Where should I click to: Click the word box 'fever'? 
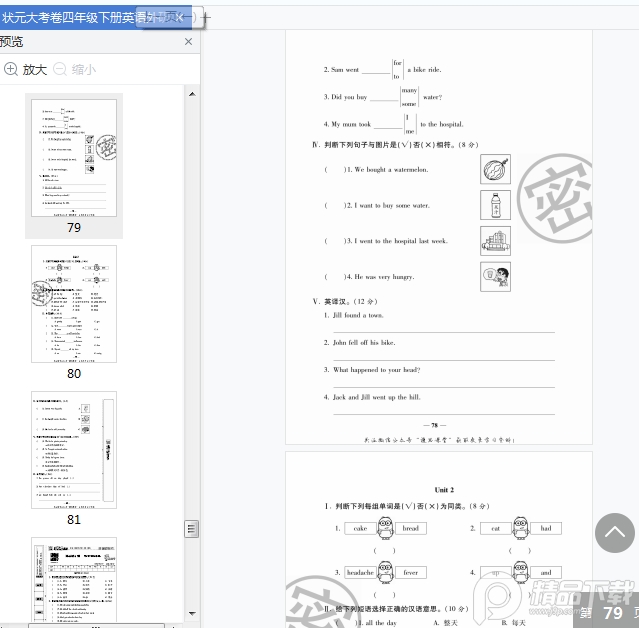click(x=410, y=573)
